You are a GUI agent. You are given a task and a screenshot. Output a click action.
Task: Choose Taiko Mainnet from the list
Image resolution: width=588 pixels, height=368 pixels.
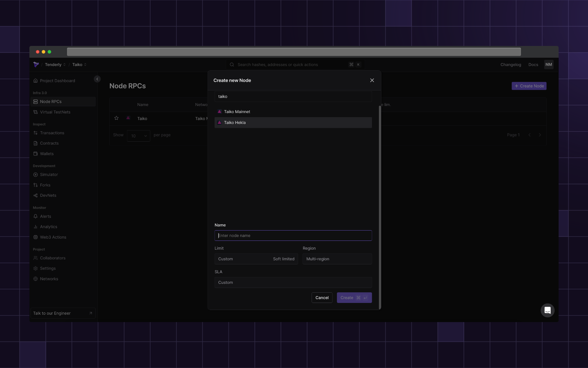tap(293, 112)
